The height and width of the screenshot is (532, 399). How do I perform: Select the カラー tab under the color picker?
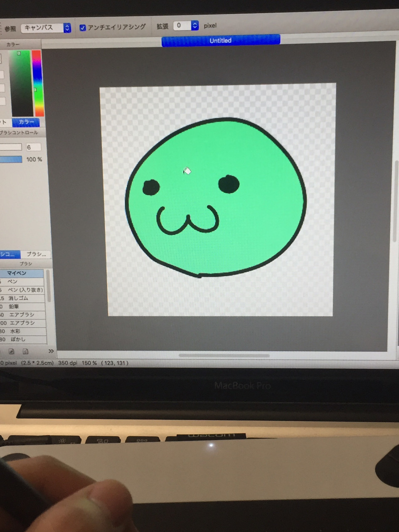click(x=26, y=122)
